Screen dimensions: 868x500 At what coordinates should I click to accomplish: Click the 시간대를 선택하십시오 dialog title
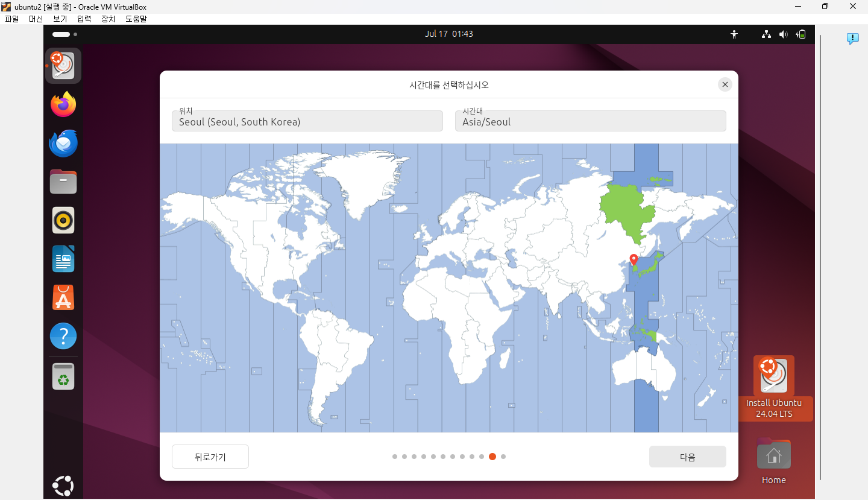pos(449,85)
